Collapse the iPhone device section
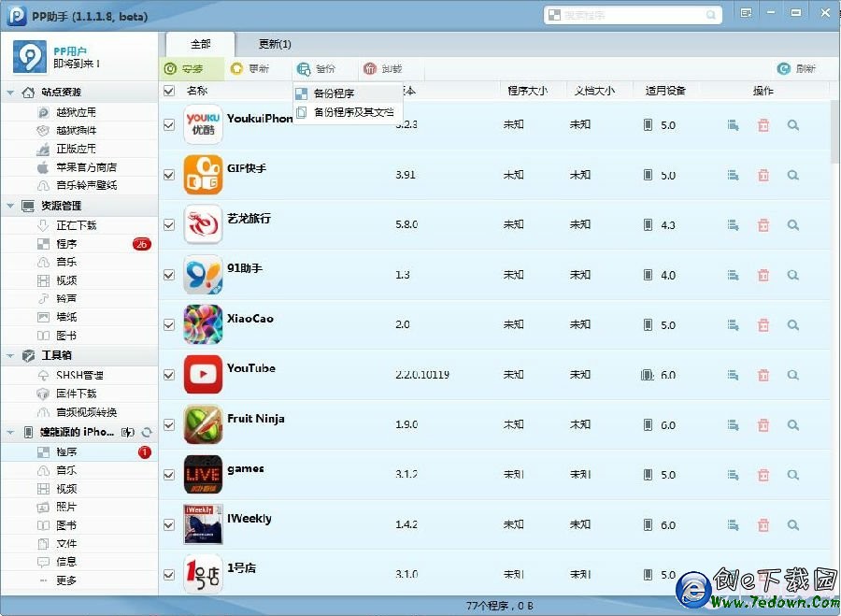This screenshot has height=616, width=841. [10, 433]
